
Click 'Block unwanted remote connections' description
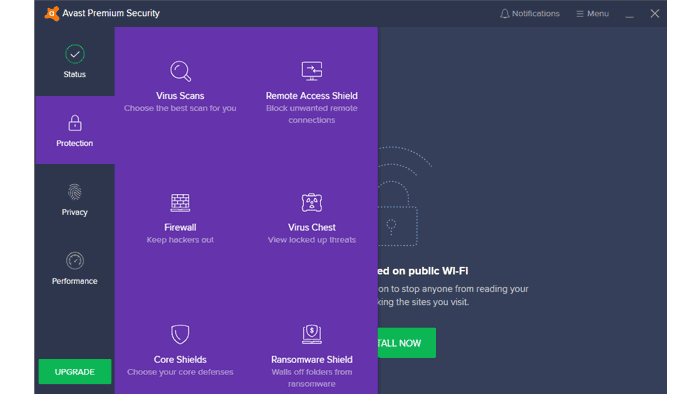point(312,114)
